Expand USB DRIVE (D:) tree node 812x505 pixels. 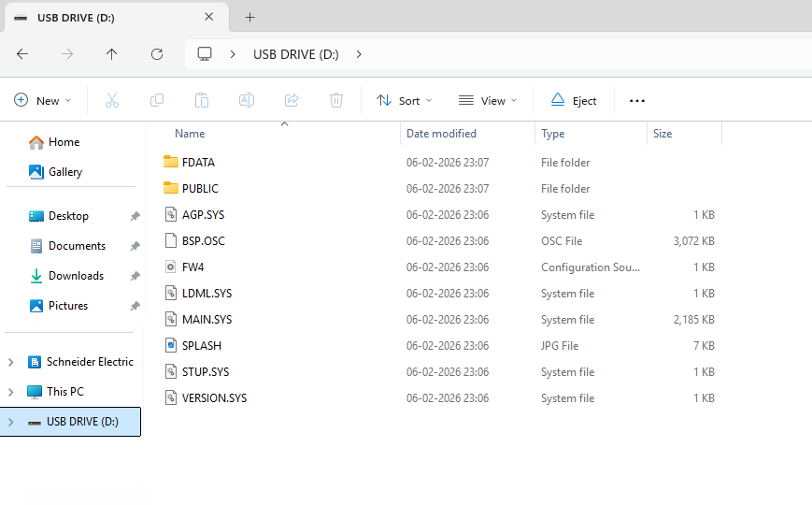(x=11, y=422)
